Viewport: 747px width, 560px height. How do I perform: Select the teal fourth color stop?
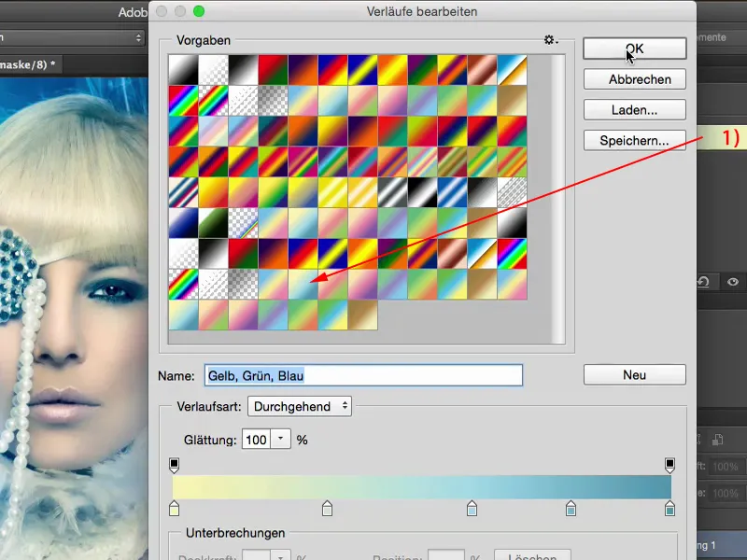point(571,508)
